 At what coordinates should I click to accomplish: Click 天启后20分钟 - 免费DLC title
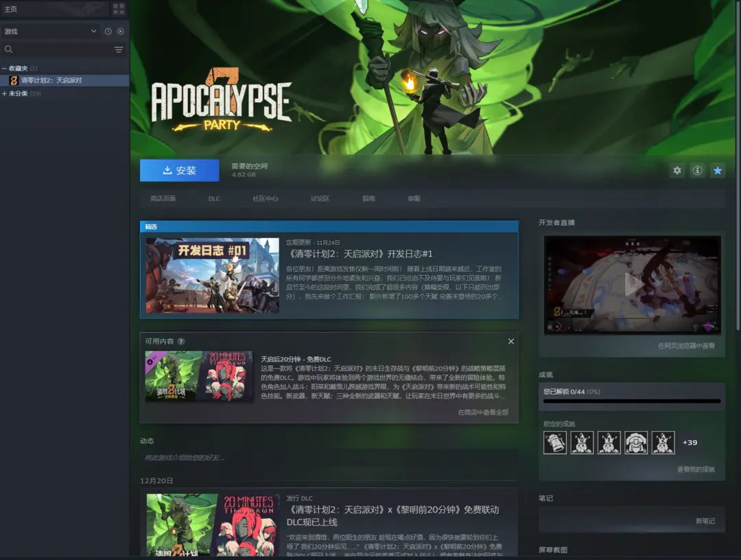[x=296, y=359]
